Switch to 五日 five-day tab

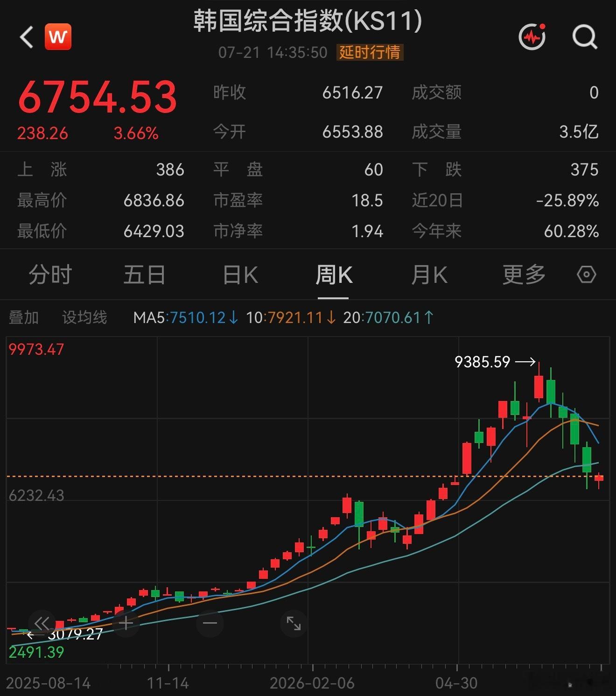[145, 274]
